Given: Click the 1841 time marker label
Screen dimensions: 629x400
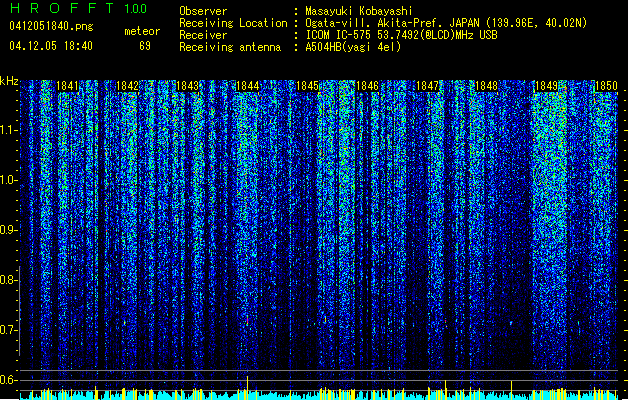Looking at the screenshot, I should coord(67,86).
